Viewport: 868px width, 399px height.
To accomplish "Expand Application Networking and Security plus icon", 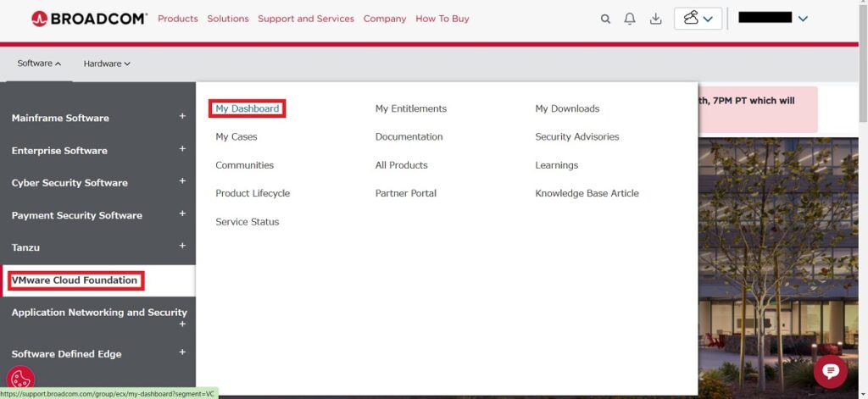I will click(x=182, y=324).
